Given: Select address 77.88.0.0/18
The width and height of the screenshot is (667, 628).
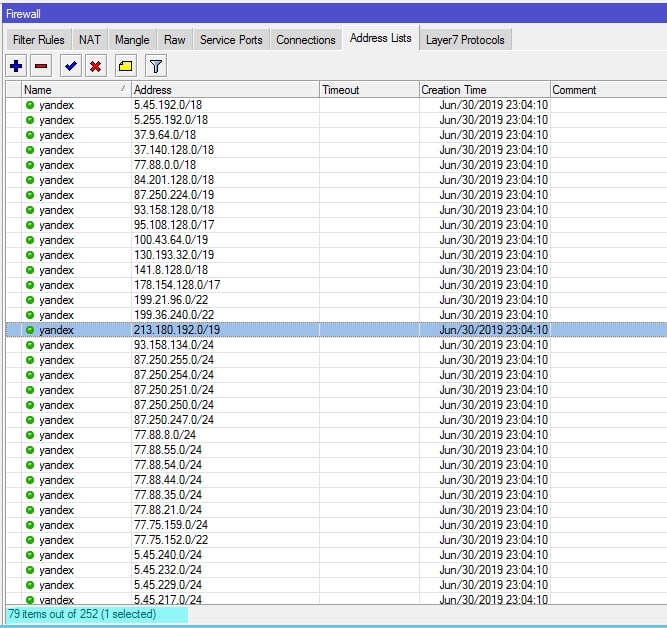Looking at the screenshot, I should pyautogui.click(x=165, y=165).
